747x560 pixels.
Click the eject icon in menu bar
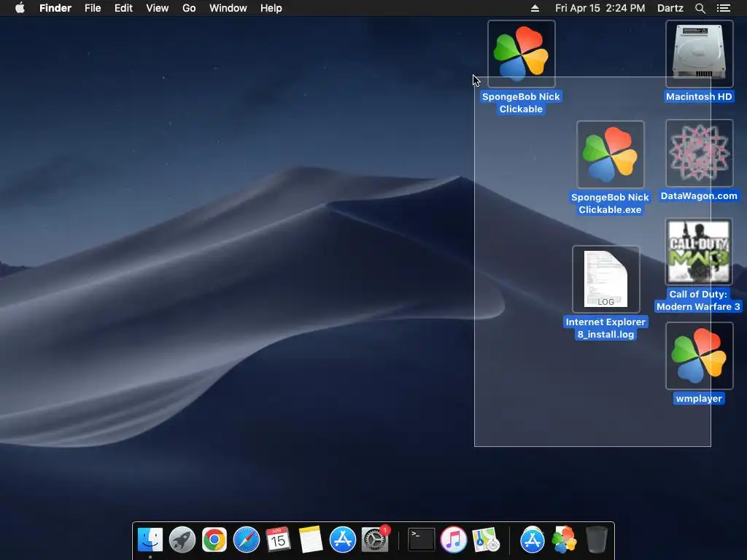coord(535,8)
